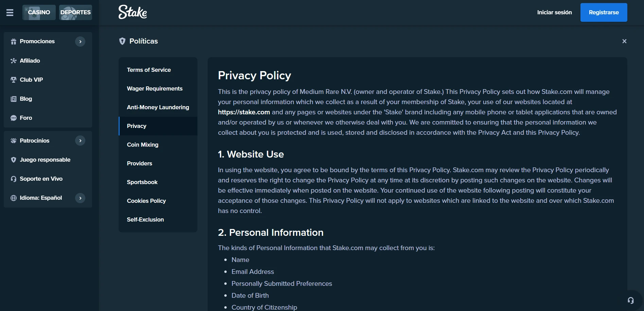The width and height of the screenshot is (644, 311).
Task: Click the Políticas title text
Action: [x=143, y=41]
